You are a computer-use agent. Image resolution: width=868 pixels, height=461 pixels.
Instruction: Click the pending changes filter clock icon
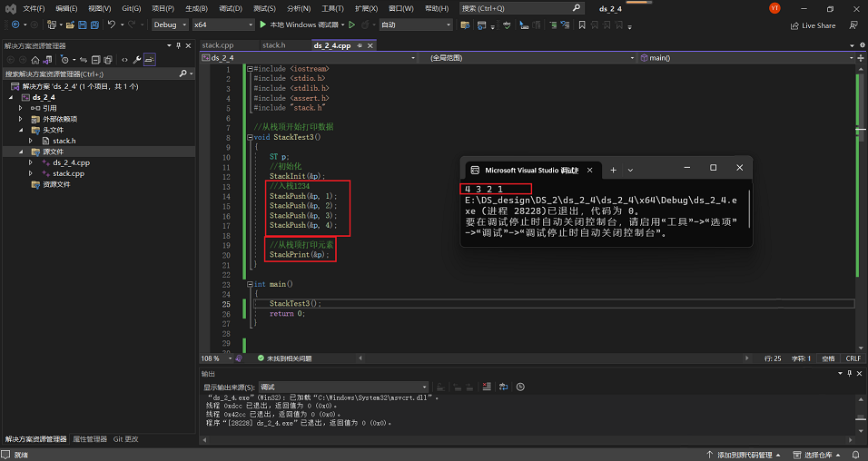[65, 60]
